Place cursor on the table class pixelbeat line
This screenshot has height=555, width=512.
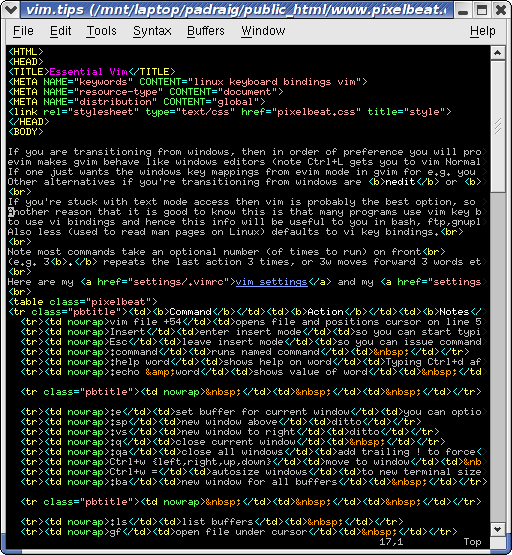click(83, 302)
